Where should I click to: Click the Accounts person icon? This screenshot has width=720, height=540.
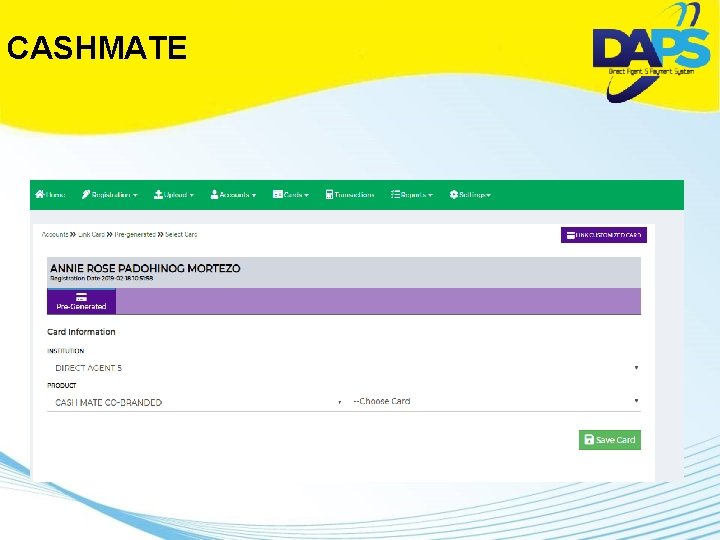coord(214,194)
